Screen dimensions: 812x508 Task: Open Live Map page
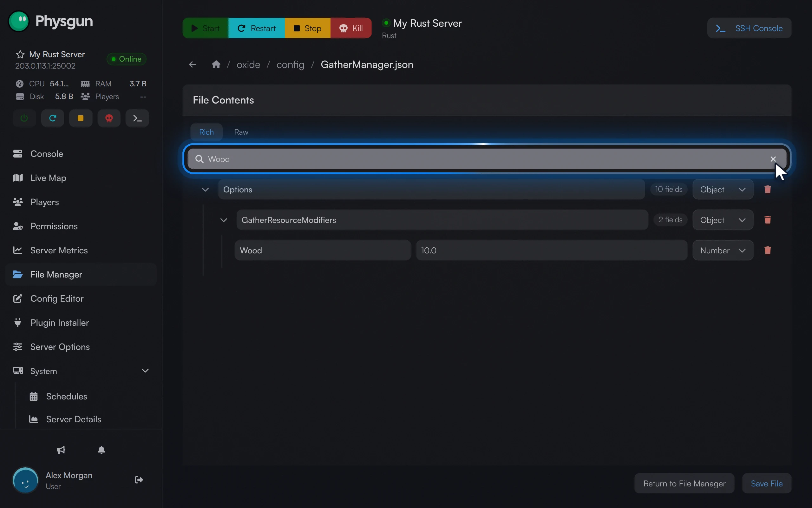coord(81,178)
